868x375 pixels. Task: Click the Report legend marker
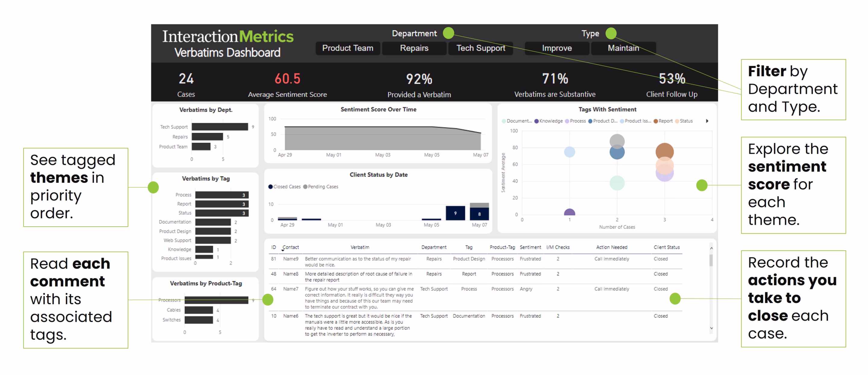pos(656,121)
